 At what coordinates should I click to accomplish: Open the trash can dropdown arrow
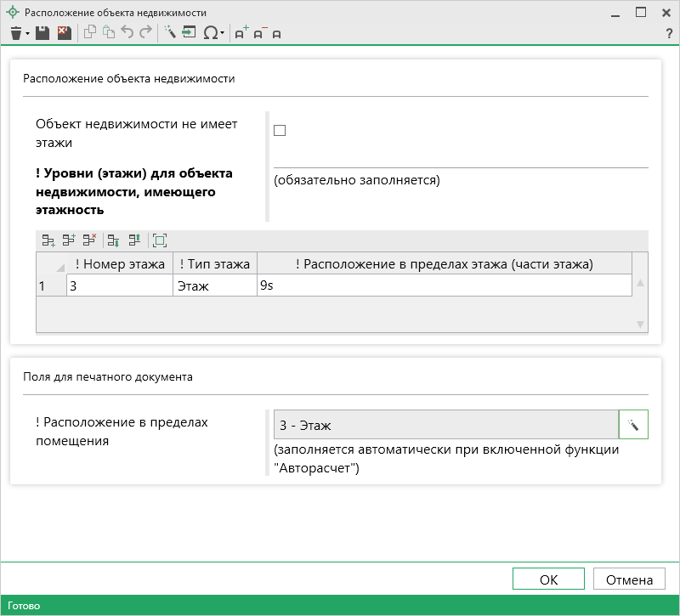tap(27, 33)
